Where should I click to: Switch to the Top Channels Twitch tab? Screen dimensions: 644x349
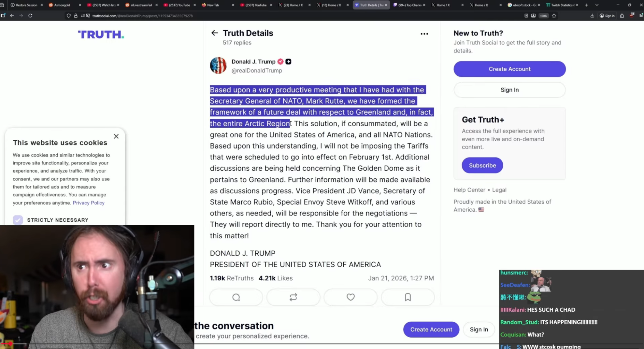pos(409,5)
